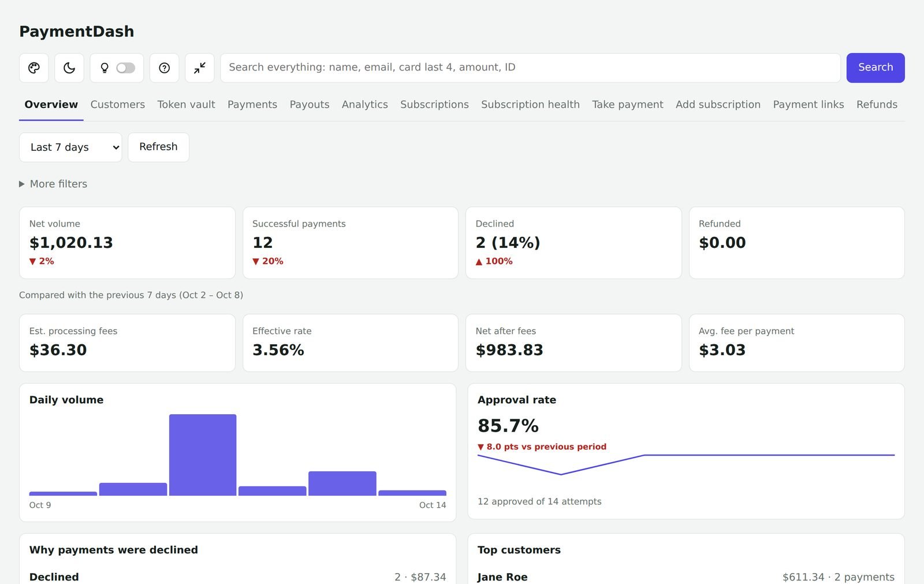The width and height of the screenshot is (924, 584).
Task: Click the compact view collapse-arrows icon
Action: (x=200, y=68)
